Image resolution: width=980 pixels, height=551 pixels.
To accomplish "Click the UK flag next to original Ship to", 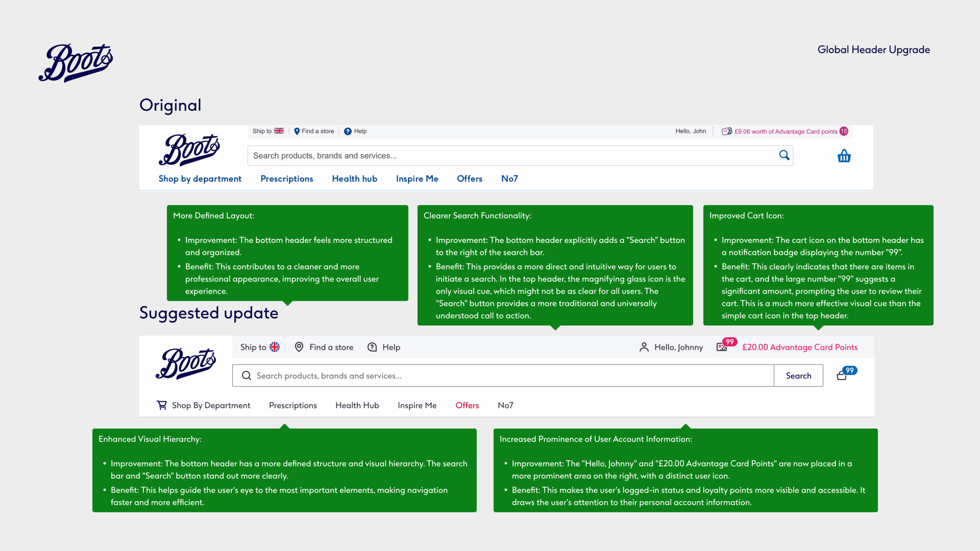I will click(279, 131).
